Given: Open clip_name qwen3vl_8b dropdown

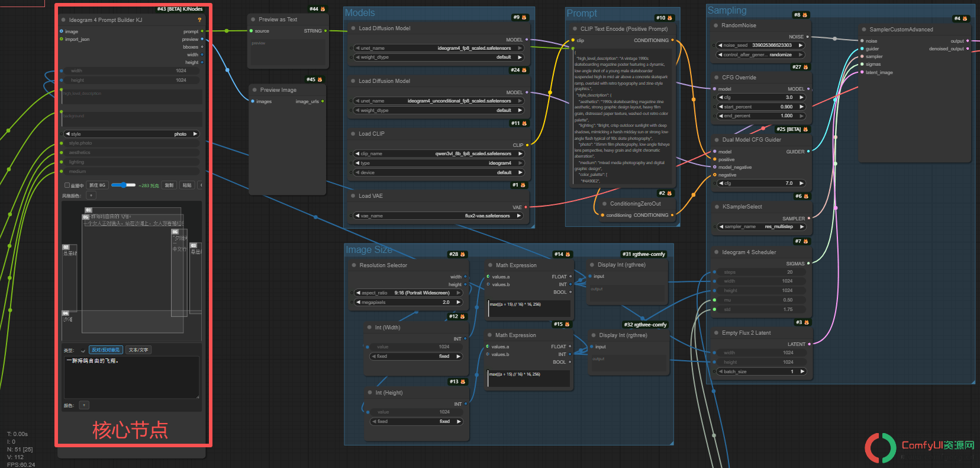Looking at the screenshot, I should tap(439, 153).
